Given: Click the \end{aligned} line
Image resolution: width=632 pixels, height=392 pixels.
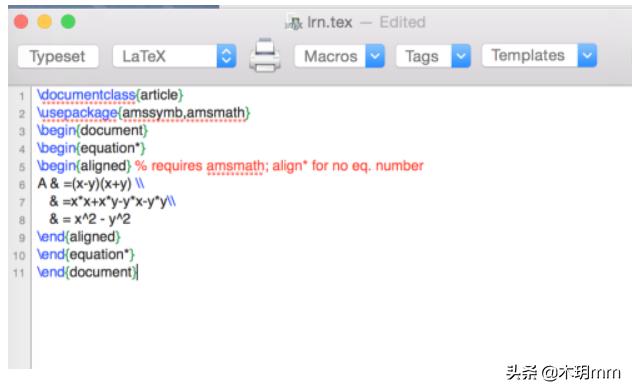Looking at the screenshot, I should (x=79, y=237).
